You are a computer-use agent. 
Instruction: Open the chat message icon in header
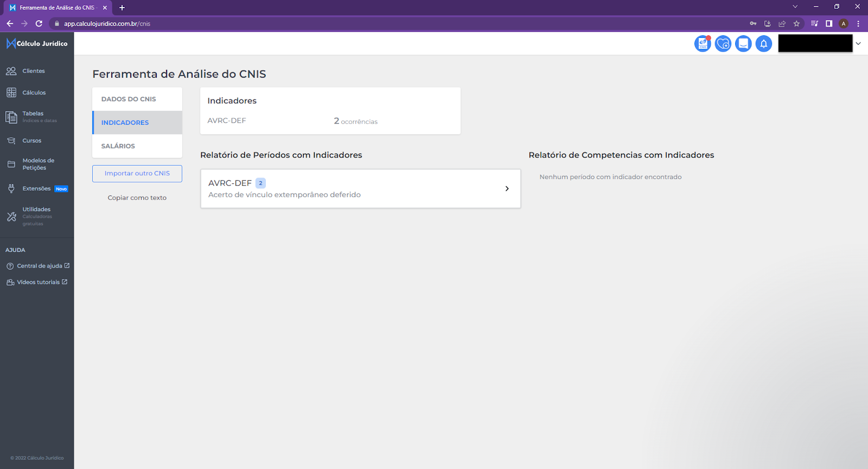coord(743,43)
